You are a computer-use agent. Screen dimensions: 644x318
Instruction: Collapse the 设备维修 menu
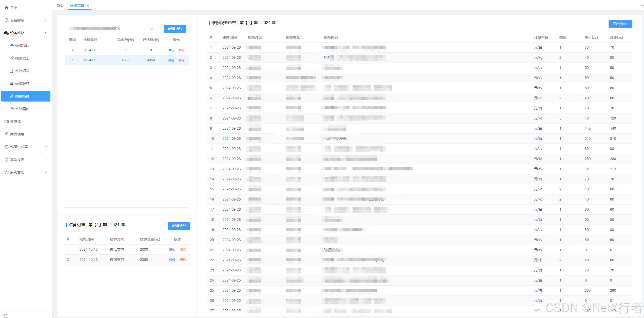pyautogui.click(x=46, y=33)
